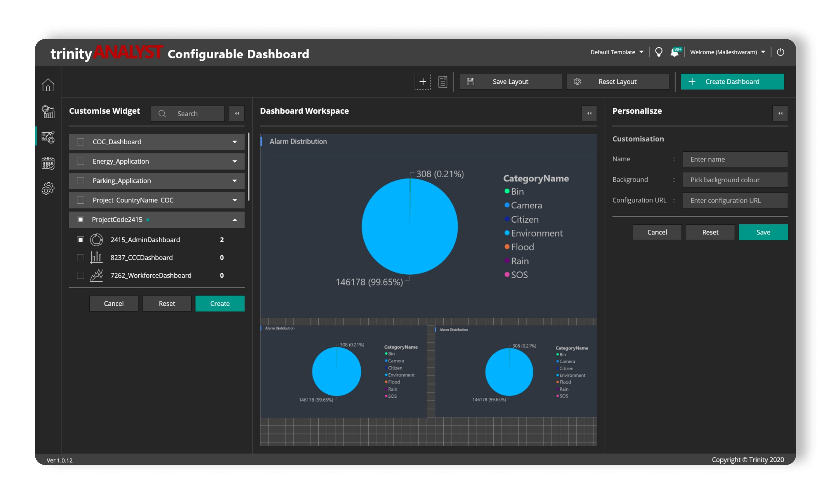Click the 7262_WorkforceDashboard label

click(151, 275)
